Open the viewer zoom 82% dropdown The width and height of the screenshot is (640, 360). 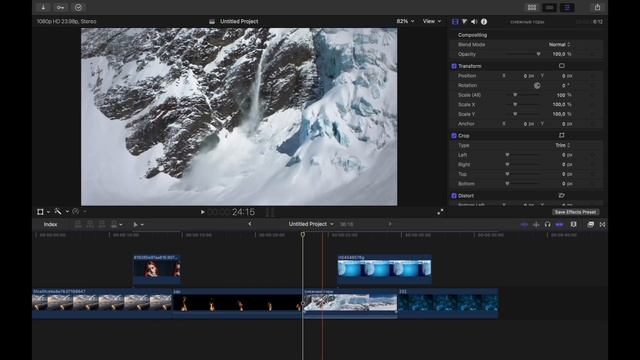(x=405, y=21)
